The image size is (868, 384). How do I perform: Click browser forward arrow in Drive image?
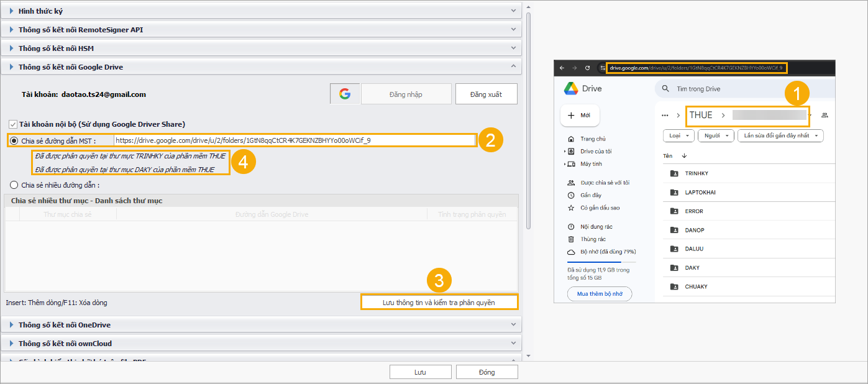tap(573, 68)
